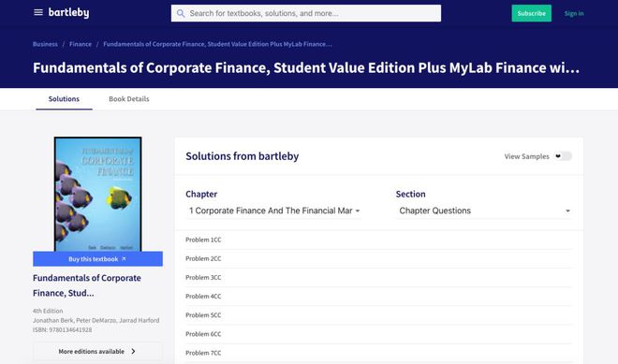Click the Business breadcrumb link
Screen dimensions: 618x364
[x=45, y=44]
